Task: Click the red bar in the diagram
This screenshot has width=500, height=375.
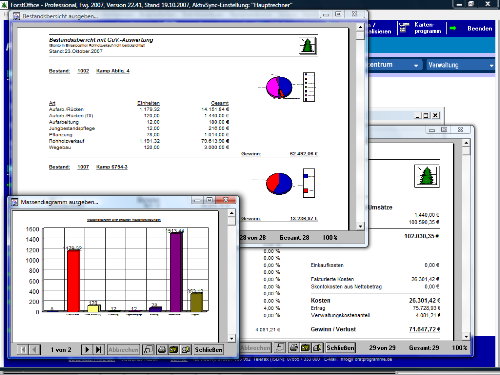Action: click(73, 281)
